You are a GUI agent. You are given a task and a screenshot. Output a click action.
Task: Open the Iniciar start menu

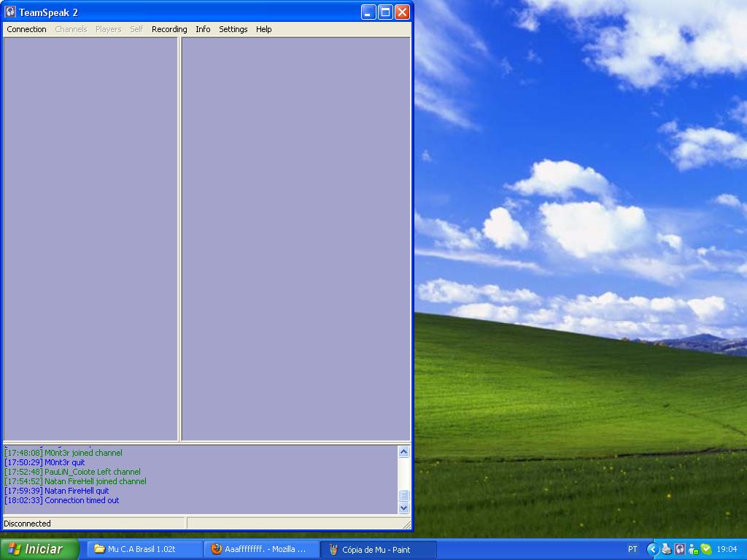pos(39,549)
